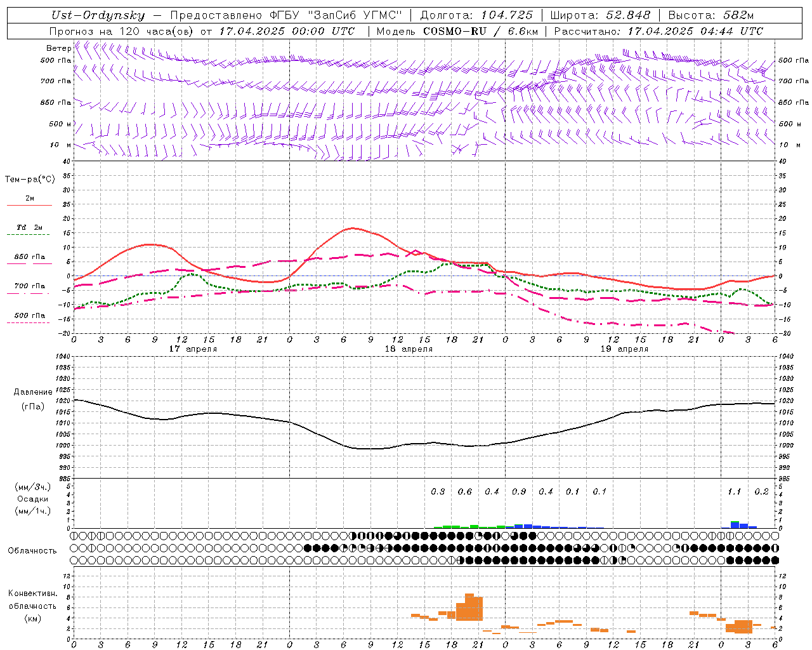
Task: Click the station name "Ust-Ordynsky"
Action: pyautogui.click(x=98, y=15)
